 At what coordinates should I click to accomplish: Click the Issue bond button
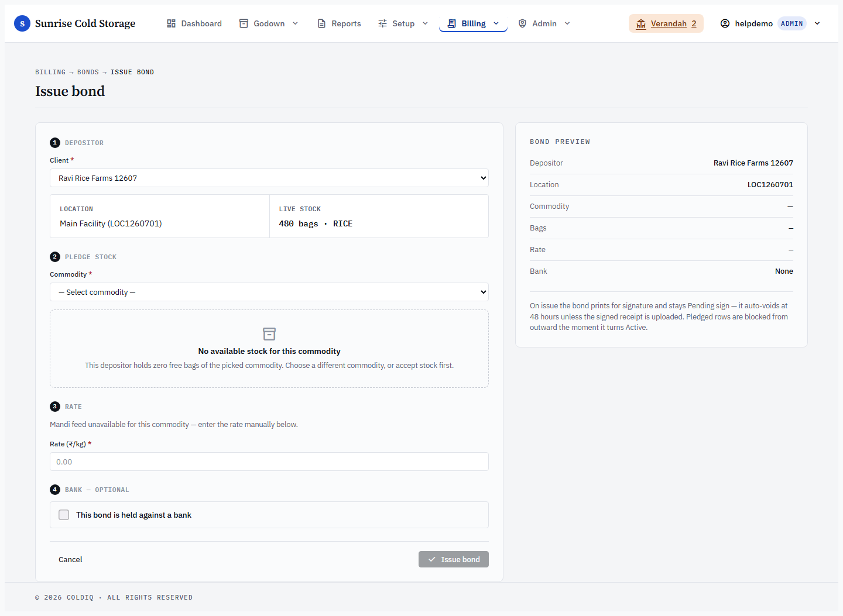pyautogui.click(x=454, y=559)
